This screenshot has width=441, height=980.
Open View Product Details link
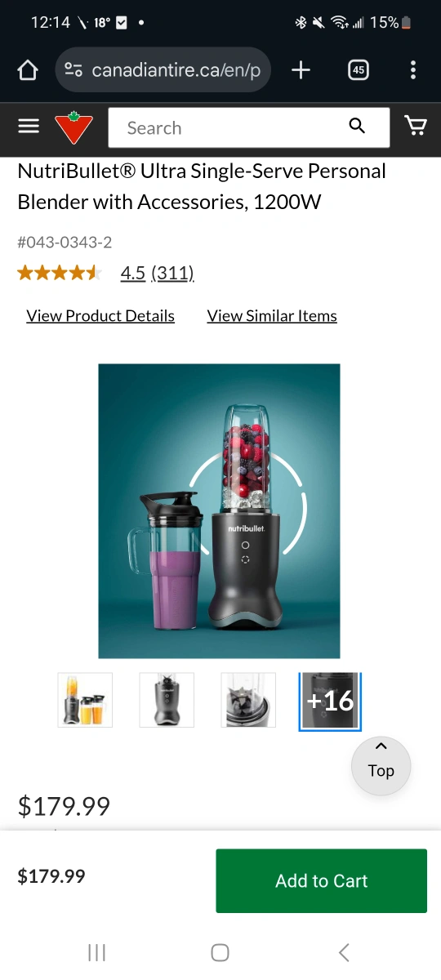[100, 316]
